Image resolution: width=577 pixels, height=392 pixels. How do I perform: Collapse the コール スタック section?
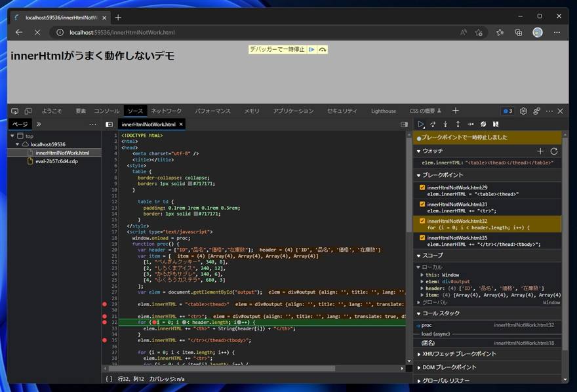[418, 314]
